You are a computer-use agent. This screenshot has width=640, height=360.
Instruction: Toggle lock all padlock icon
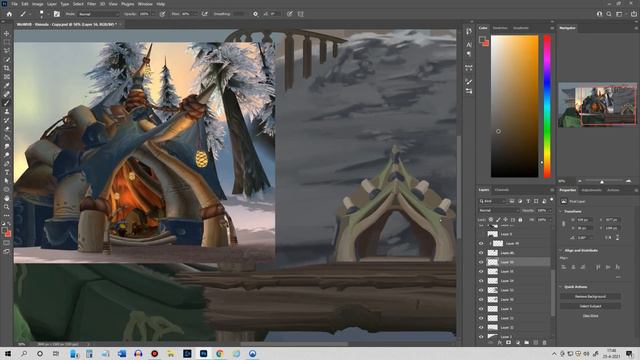520,220
